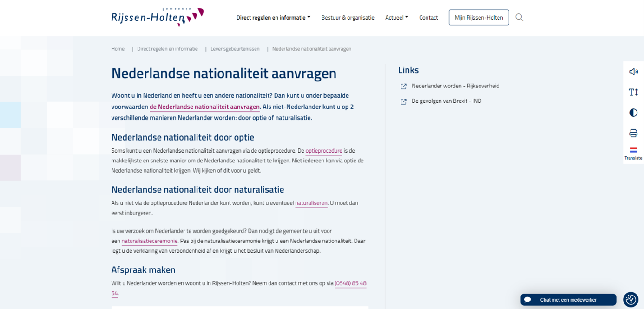Click the print page icon
The width and height of the screenshot is (644, 309).
633,133
